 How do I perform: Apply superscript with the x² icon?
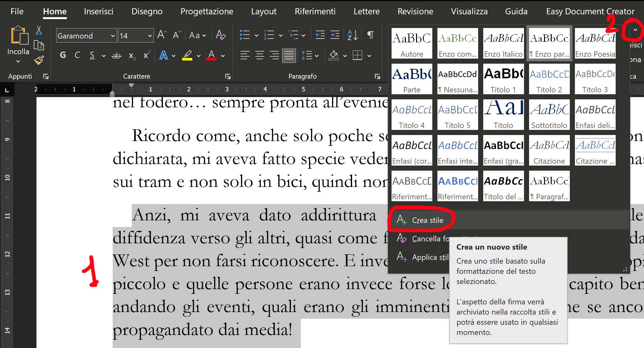coord(146,55)
